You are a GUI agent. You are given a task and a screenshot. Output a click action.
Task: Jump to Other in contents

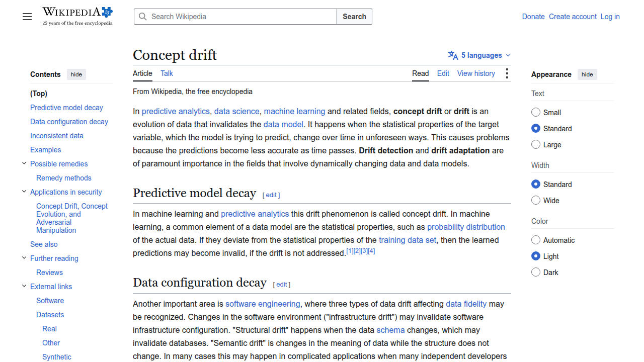click(x=51, y=343)
